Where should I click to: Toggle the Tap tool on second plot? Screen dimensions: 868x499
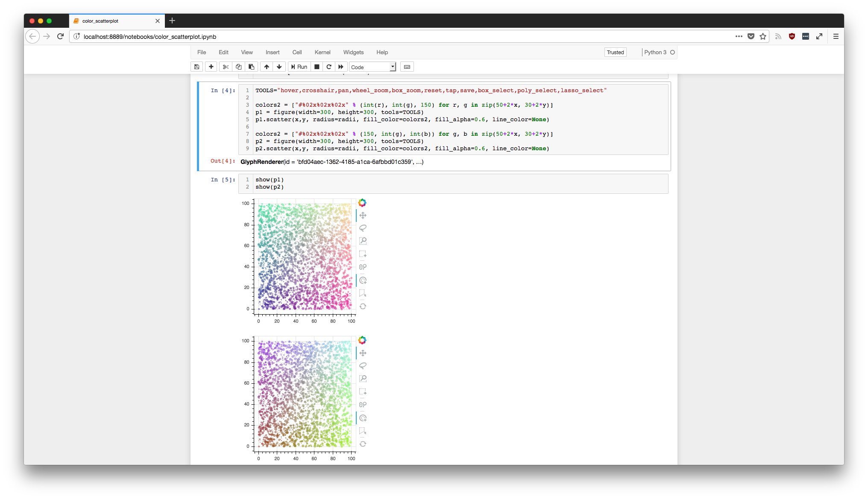[x=363, y=418]
